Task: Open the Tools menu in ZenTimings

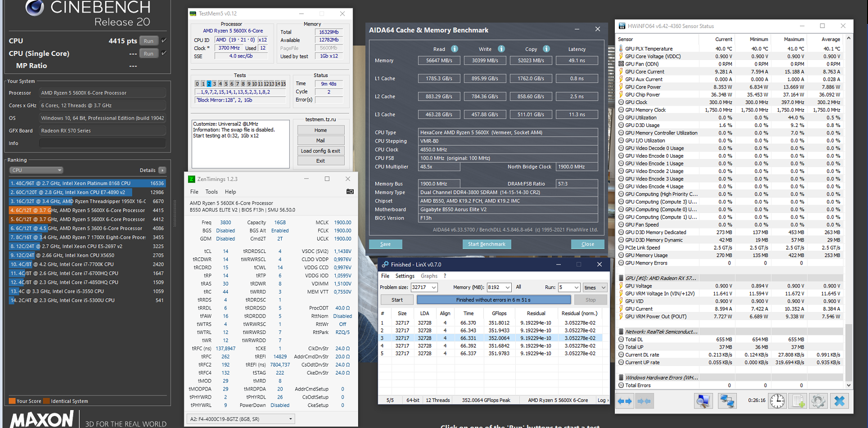Action: coord(212,192)
